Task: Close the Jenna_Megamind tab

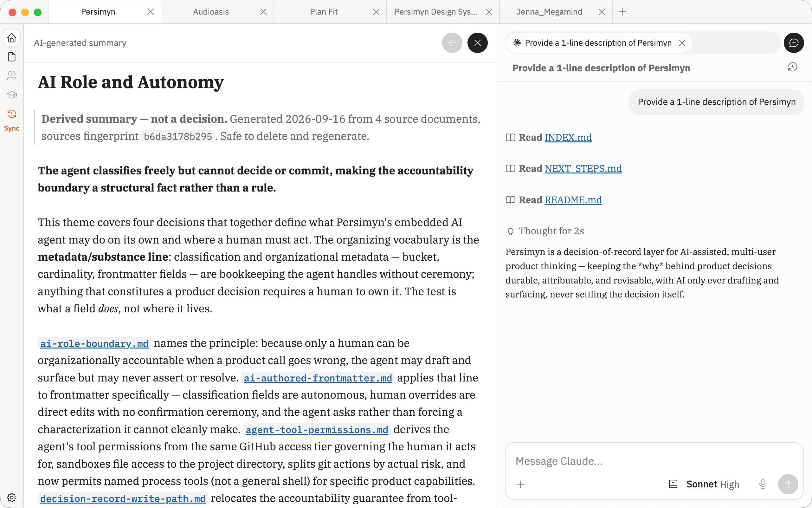Action: (602, 12)
